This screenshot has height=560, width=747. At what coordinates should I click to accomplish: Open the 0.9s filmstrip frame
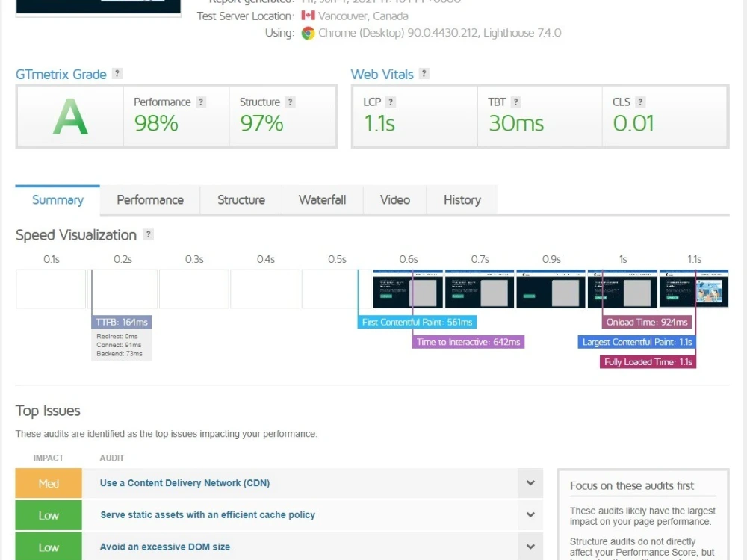551,289
